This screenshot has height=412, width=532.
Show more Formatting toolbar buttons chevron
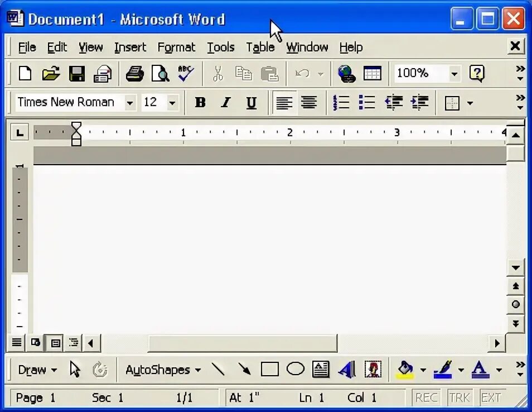[520, 103]
